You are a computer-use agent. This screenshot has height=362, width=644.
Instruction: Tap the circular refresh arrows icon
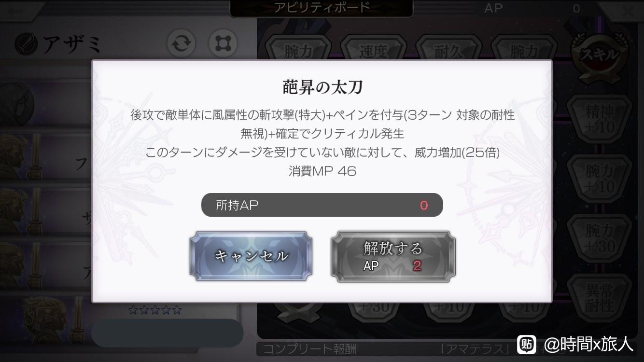point(182,44)
